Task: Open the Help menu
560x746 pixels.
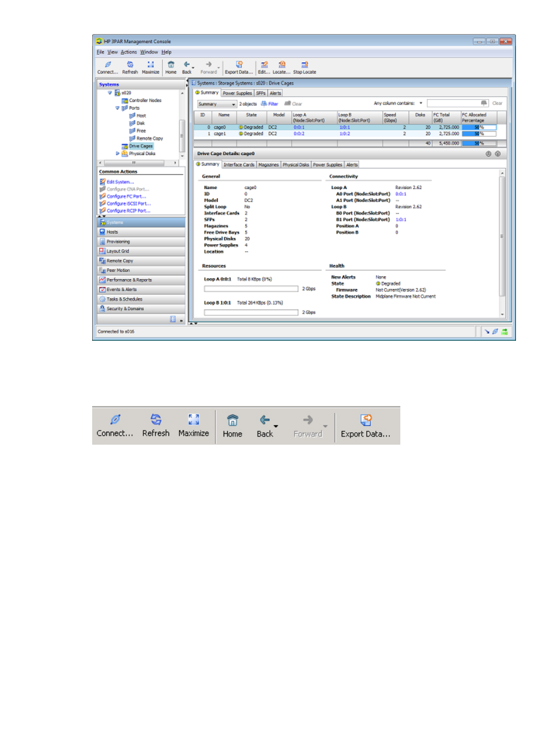Action: click(x=167, y=52)
